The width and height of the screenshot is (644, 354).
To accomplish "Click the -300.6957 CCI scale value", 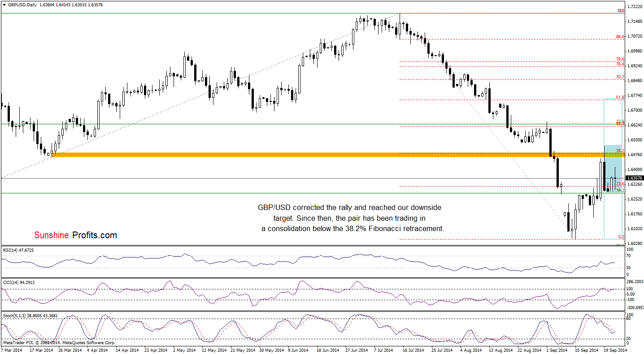I will pos(635,308).
